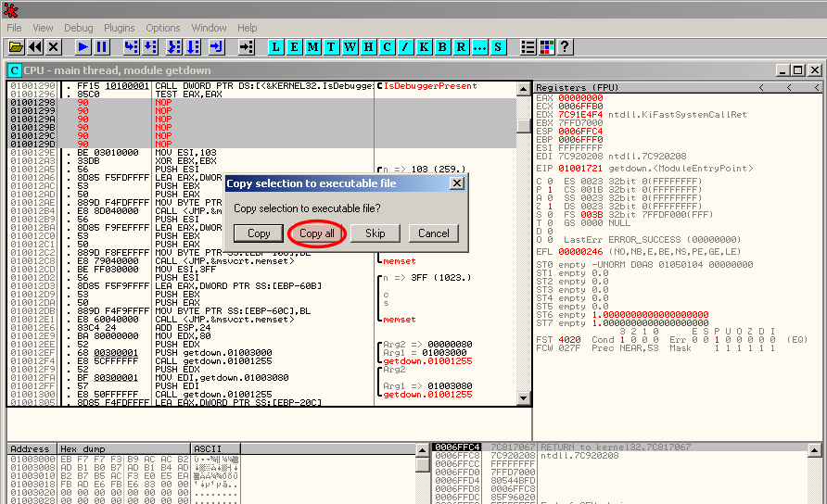Image resolution: width=827 pixels, height=504 pixels.
Task: Open Threads window with T button
Action: (x=333, y=46)
